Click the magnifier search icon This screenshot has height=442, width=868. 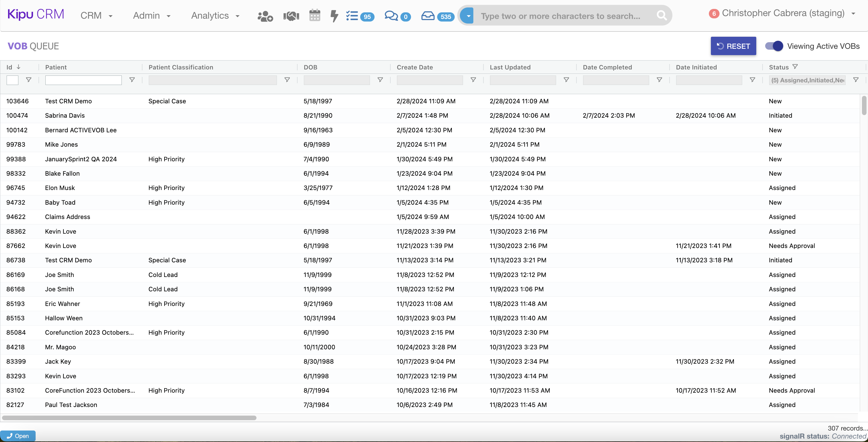pyautogui.click(x=661, y=15)
